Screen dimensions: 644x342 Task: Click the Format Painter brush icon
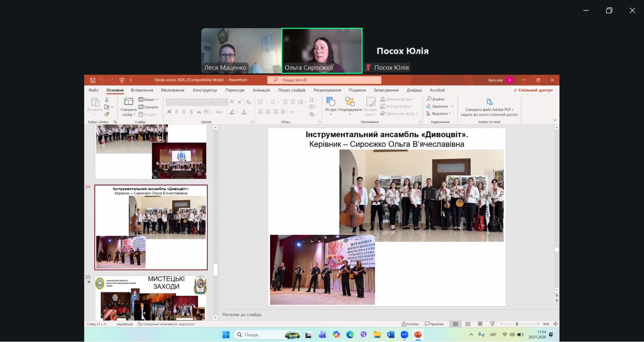[x=107, y=114]
